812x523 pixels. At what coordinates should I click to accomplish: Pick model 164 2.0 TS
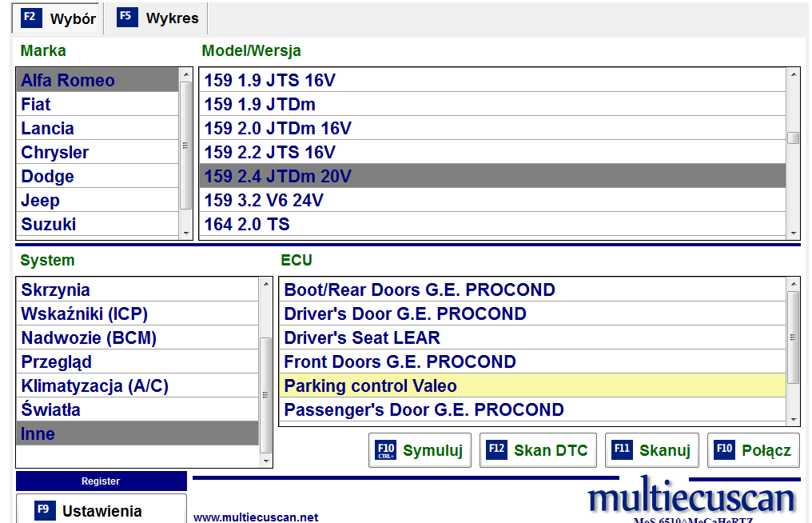[492, 224]
